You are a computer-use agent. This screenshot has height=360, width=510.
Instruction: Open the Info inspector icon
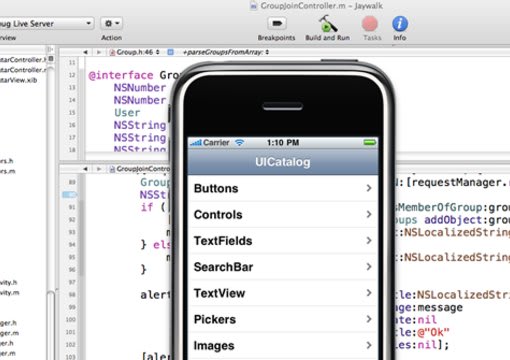point(400,24)
